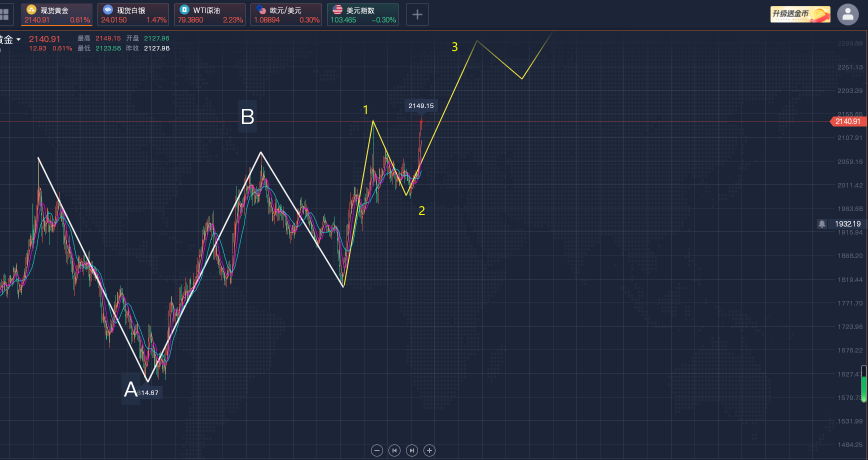Click the 1868.20 price axis label
The height and width of the screenshot is (460, 868).
pyautogui.click(x=850, y=255)
